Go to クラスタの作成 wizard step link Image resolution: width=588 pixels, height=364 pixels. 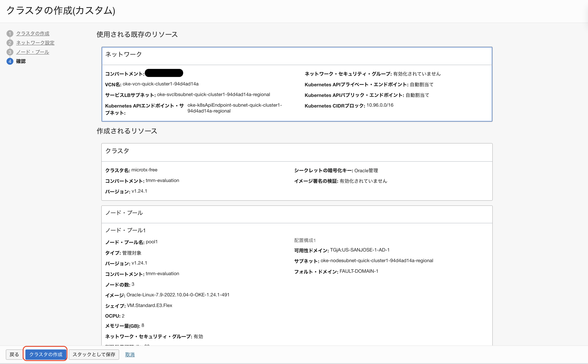33,33
